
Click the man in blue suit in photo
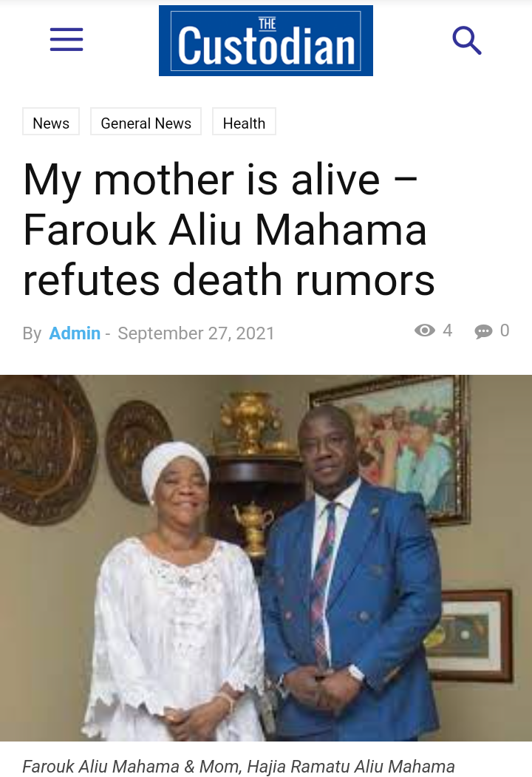349,570
